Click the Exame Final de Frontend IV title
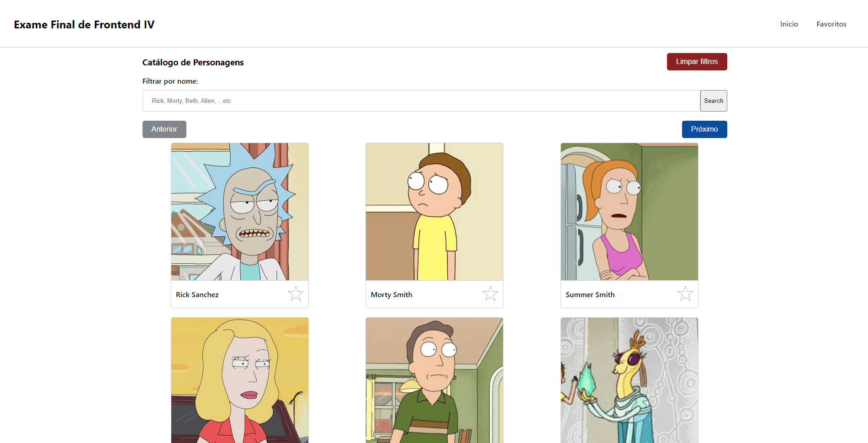Viewport: 868px width, 443px height. tap(84, 25)
